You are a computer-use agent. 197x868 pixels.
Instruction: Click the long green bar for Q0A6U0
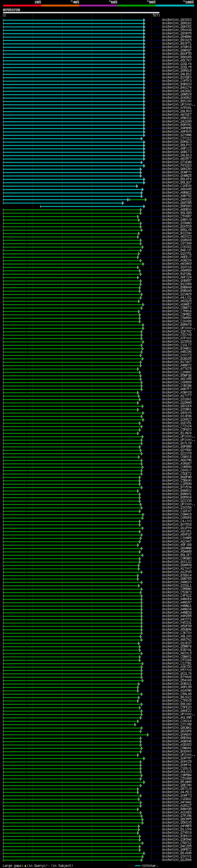pyautogui.click(x=76, y=734)
